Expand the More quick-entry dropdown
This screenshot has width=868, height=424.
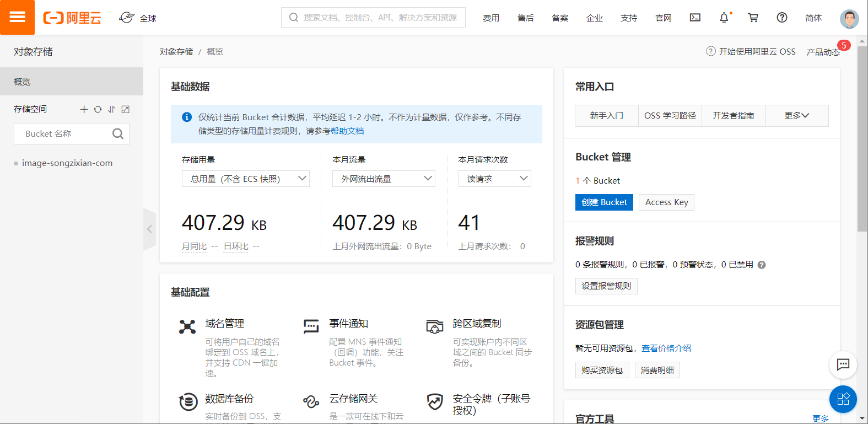pyautogui.click(x=797, y=116)
